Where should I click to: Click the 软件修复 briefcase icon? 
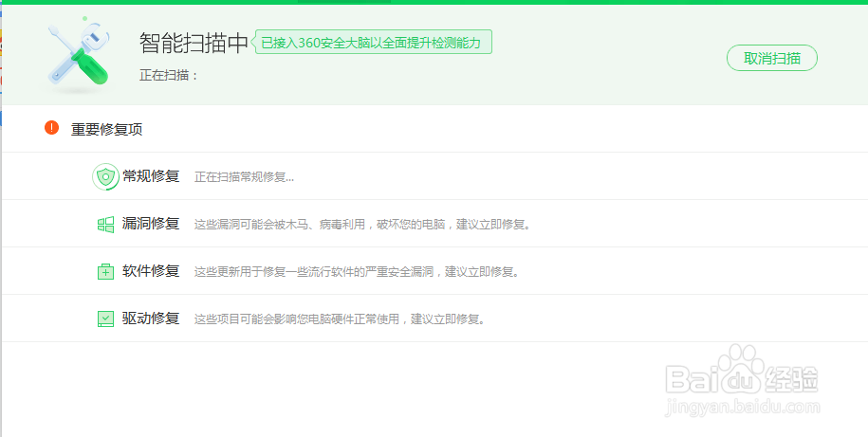105,271
